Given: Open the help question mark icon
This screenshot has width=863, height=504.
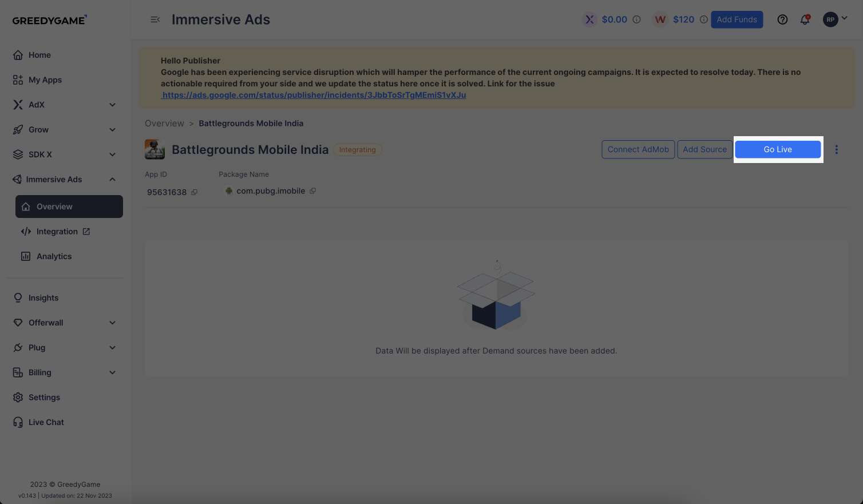Looking at the screenshot, I should (x=782, y=19).
